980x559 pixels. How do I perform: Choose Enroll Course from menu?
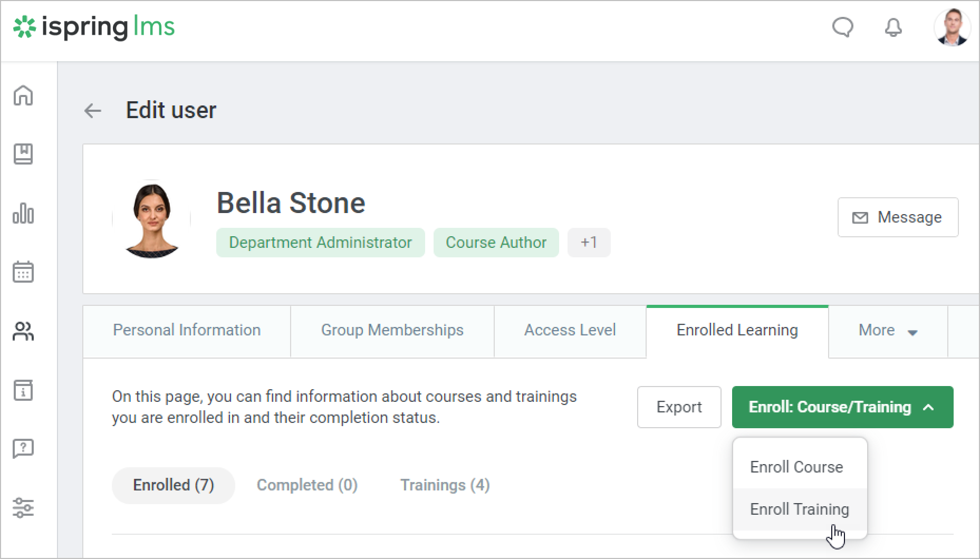(796, 467)
